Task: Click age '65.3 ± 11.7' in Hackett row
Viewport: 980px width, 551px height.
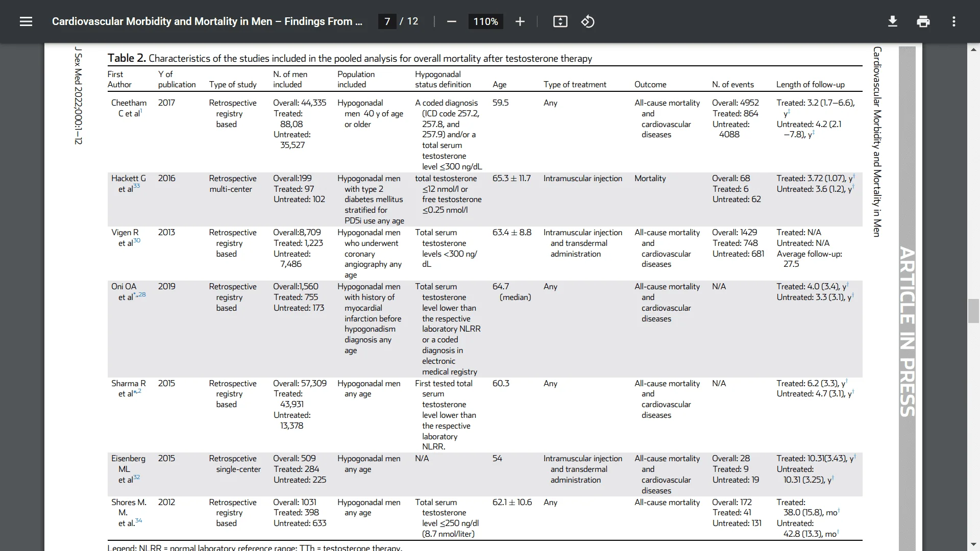Action: click(511, 178)
